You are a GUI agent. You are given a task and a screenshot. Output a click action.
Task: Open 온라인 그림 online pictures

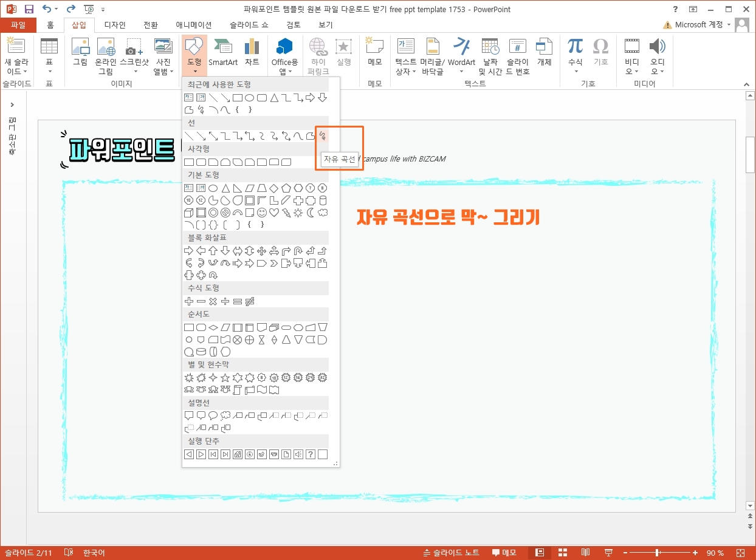(106, 56)
